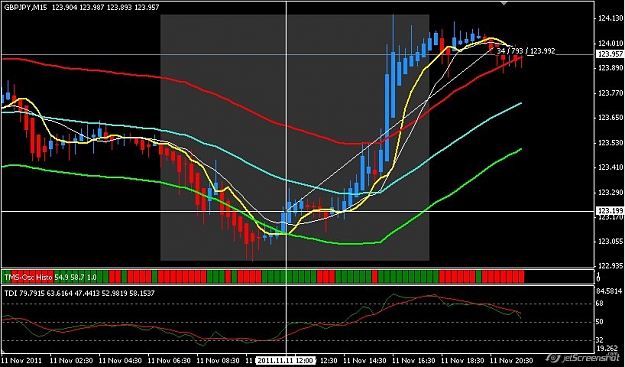Click price scale value 123.890
The image size is (625, 367).
(x=610, y=68)
